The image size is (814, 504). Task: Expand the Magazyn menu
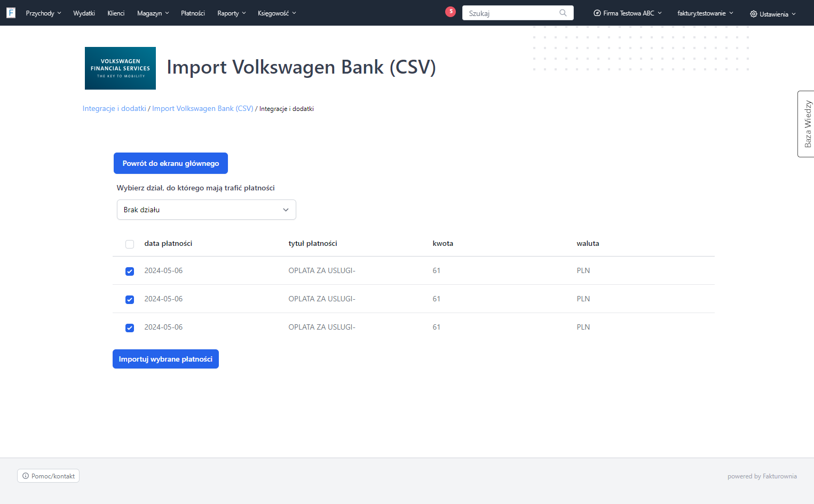pyautogui.click(x=153, y=13)
